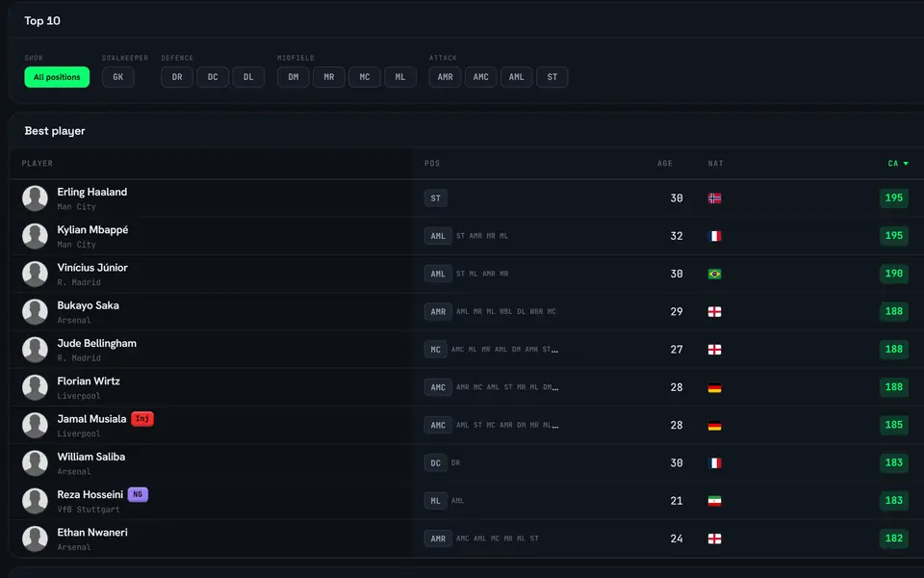Viewport: 924px width, 578px height.
Task: Click Erling Haaland's avatar icon
Action: (x=35, y=198)
